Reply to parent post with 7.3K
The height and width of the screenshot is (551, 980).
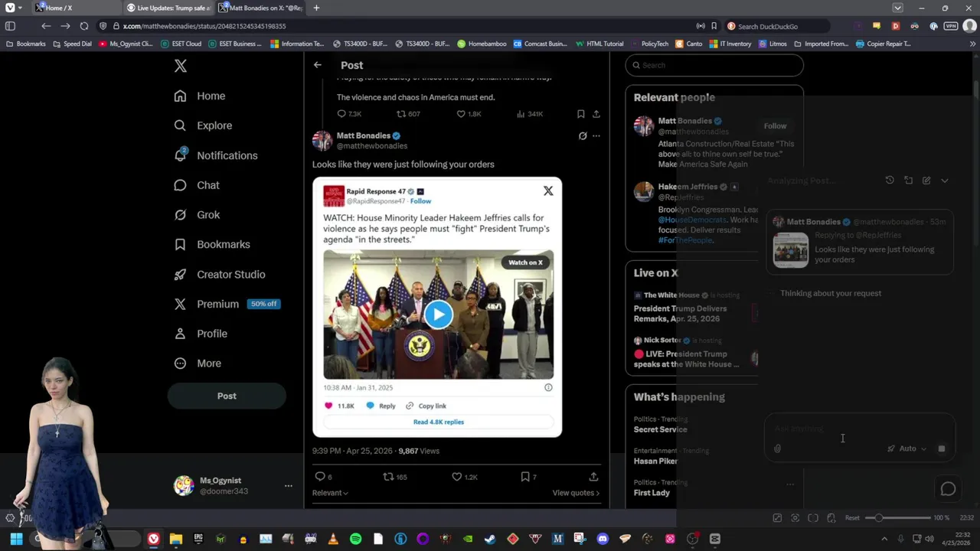(x=349, y=114)
